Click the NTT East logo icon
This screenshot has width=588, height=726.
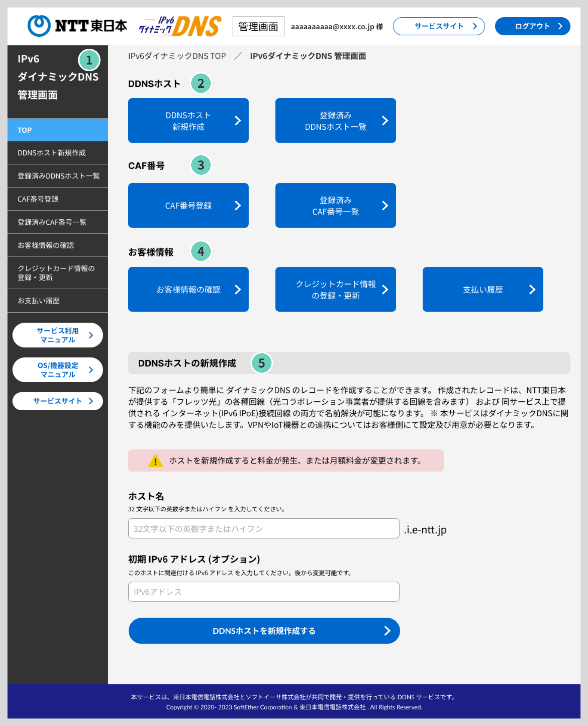[x=39, y=26]
